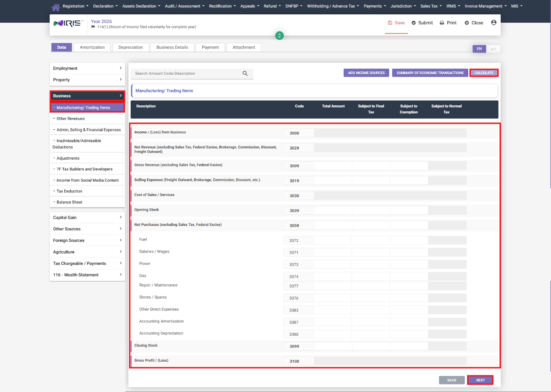Open the DNFBP menu
Image resolution: width=551 pixels, height=392 pixels.
[294, 6]
